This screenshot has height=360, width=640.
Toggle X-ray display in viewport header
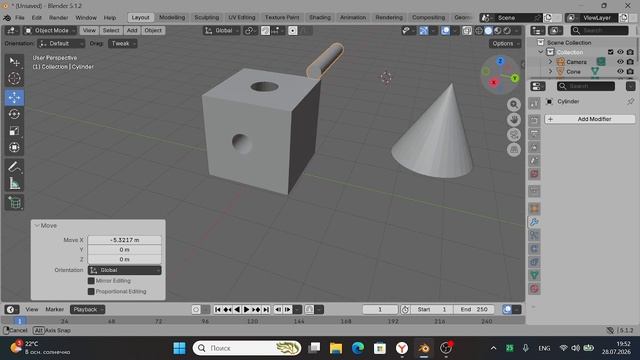pos(467,31)
